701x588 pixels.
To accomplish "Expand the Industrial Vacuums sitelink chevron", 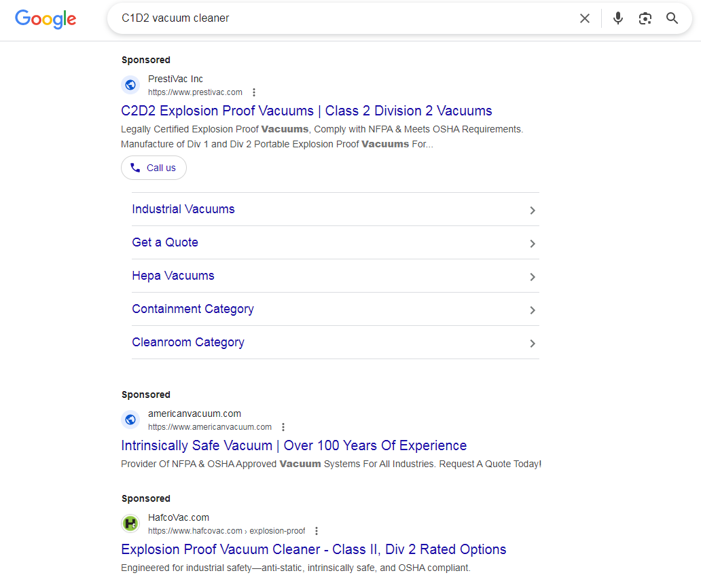I will click(x=533, y=210).
